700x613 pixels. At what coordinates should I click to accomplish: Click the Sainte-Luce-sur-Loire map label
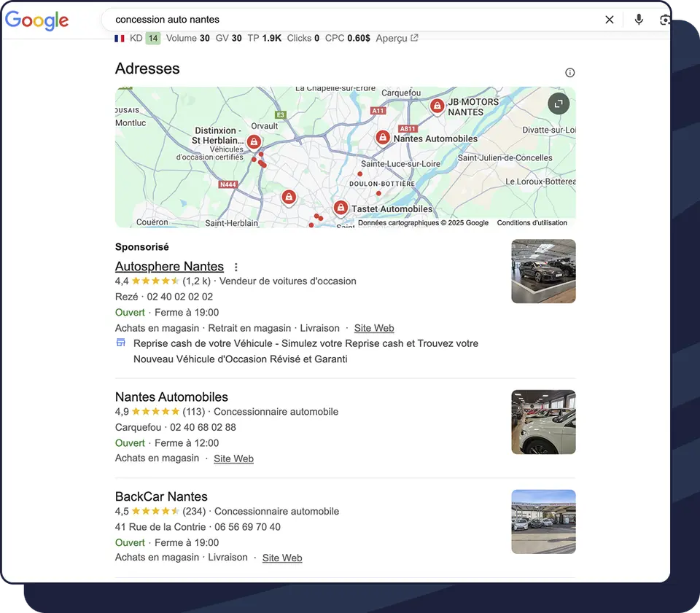[x=400, y=164]
